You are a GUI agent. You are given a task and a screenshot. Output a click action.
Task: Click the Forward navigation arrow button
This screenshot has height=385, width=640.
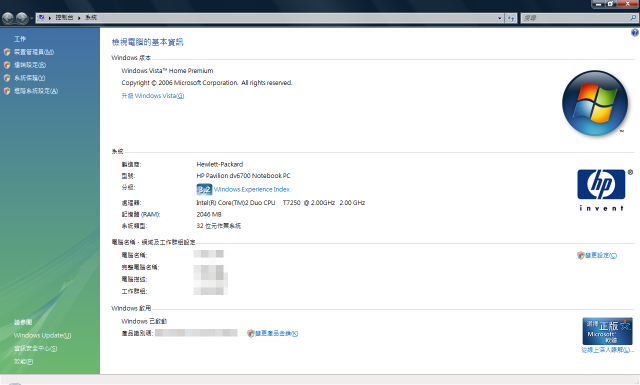pyautogui.click(x=22, y=18)
